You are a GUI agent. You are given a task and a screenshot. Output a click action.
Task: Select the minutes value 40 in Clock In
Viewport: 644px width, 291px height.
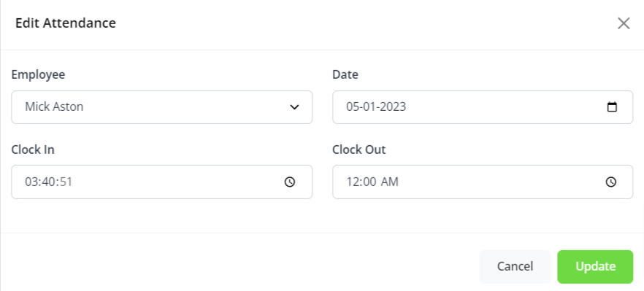48,182
